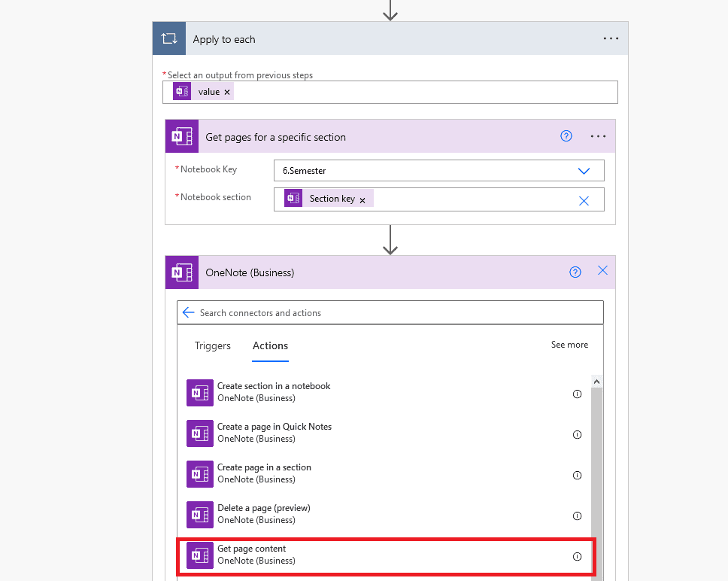728x581 pixels.
Task: Click the actions list scrollbar thumb
Action: pos(596,483)
